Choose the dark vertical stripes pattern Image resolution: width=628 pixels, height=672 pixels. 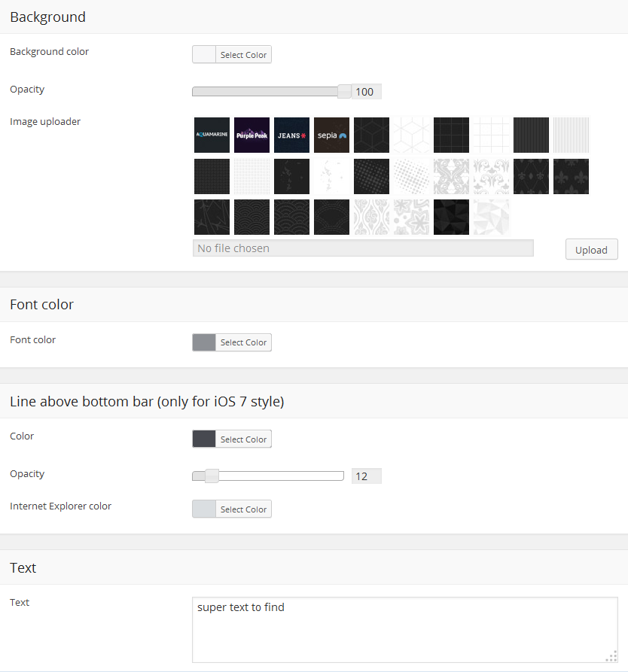click(x=531, y=135)
